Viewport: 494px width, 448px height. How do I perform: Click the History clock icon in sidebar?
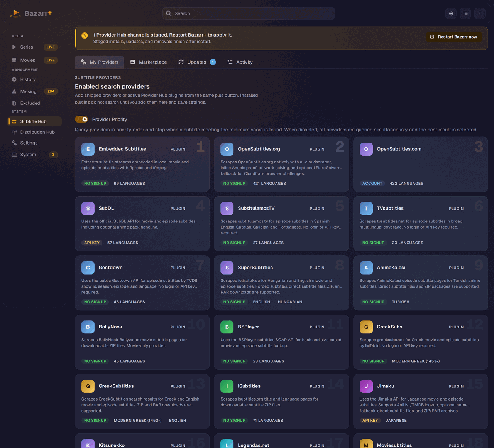[x=14, y=79]
